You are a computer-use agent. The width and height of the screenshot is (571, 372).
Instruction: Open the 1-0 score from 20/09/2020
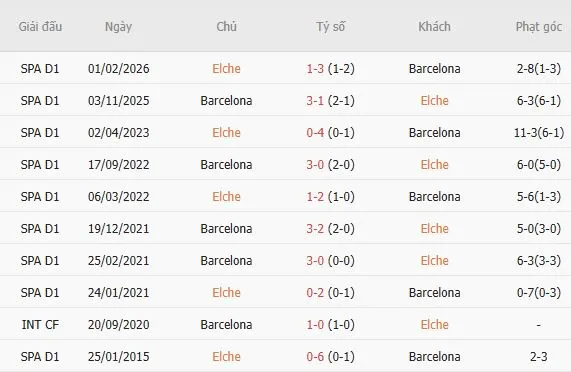(x=315, y=325)
